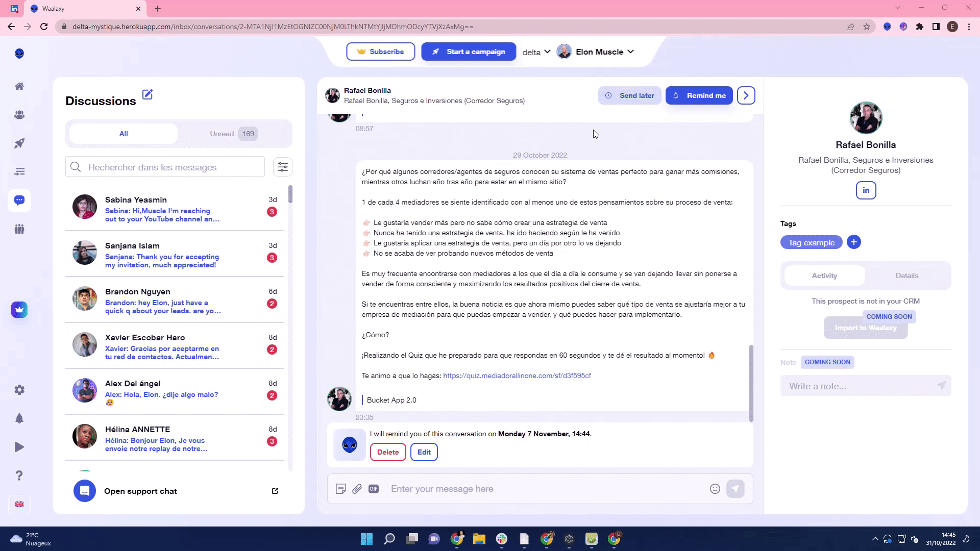Click Start a campaign button

469,52
